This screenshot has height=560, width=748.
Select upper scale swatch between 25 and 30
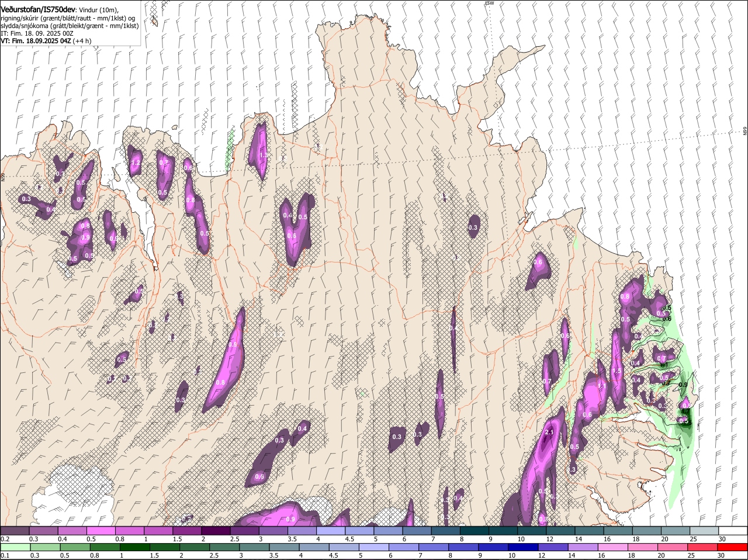[x=705, y=531]
